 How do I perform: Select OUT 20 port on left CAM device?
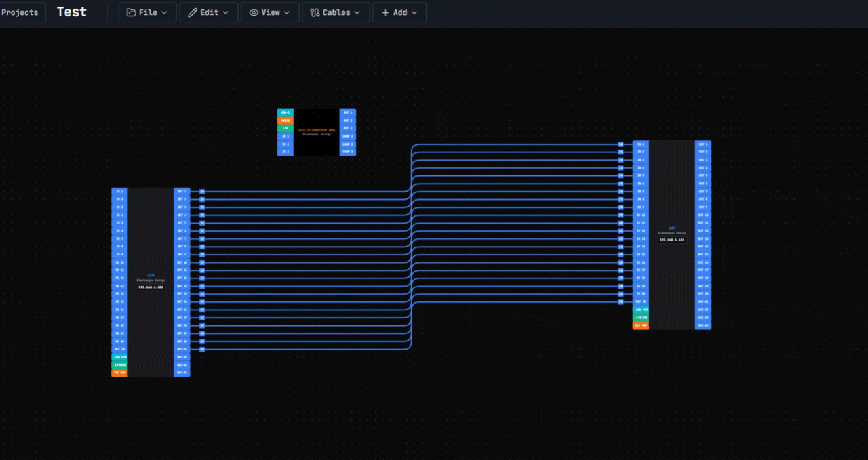[182, 341]
